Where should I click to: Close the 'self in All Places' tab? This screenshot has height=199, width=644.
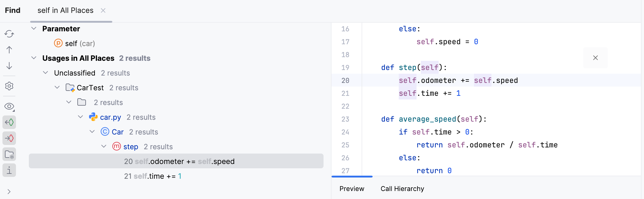coord(103,10)
